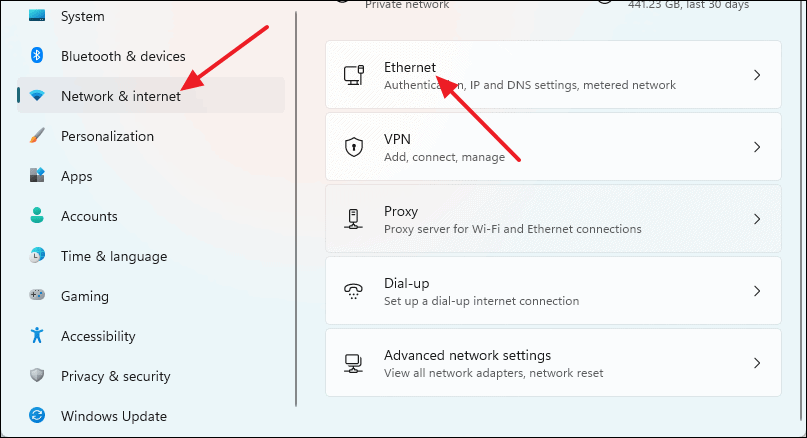Click the sidebar vertical scrollbar
Viewport: 807px width, 438px height.
(296, 209)
